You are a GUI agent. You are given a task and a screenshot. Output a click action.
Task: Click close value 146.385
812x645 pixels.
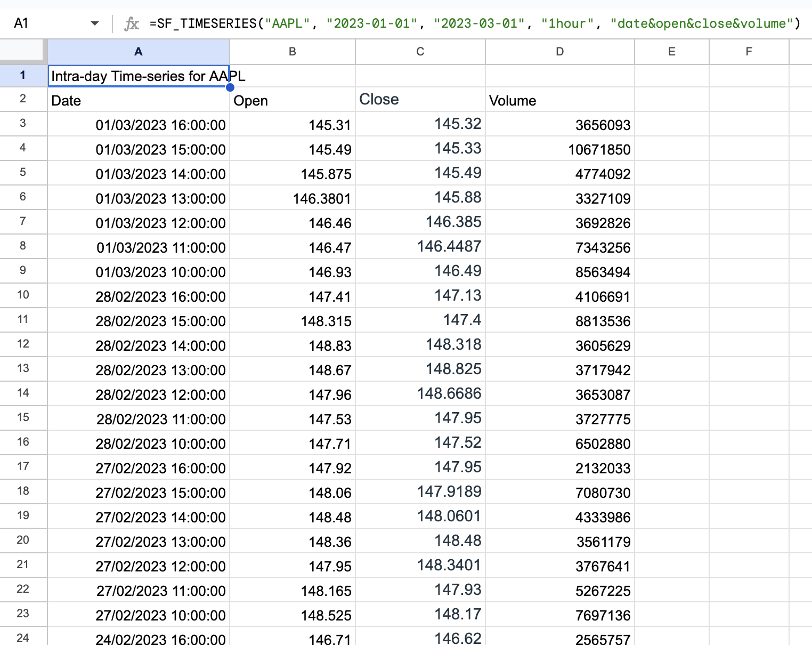[x=420, y=222]
